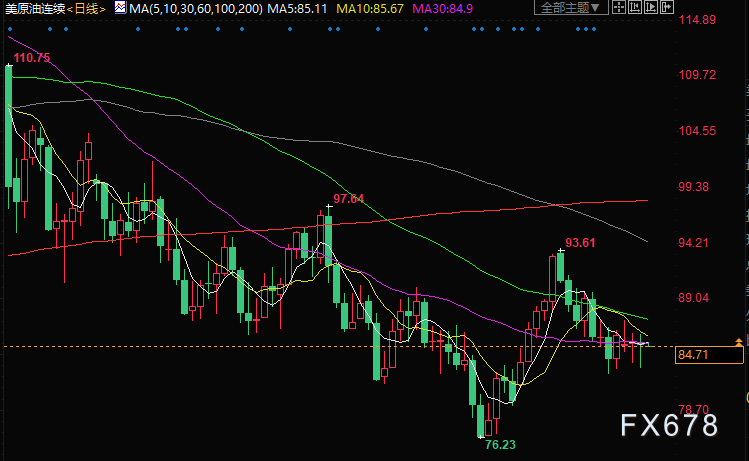Click the MA indicator chart icon
This screenshot has width=749, height=461.
pos(120,8)
